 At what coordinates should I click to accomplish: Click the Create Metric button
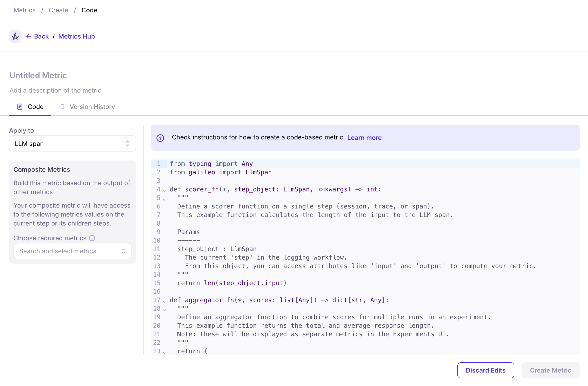[551, 370]
